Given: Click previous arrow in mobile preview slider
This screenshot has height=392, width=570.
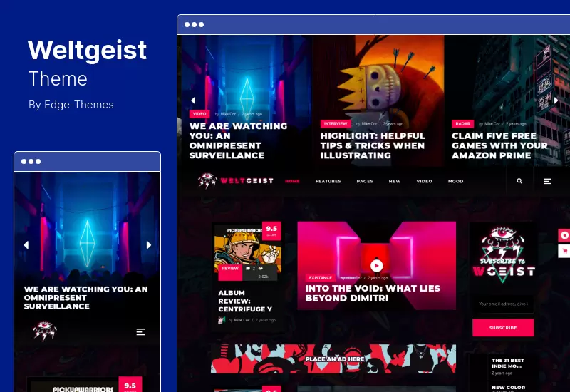Looking at the screenshot, I should [x=26, y=245].
